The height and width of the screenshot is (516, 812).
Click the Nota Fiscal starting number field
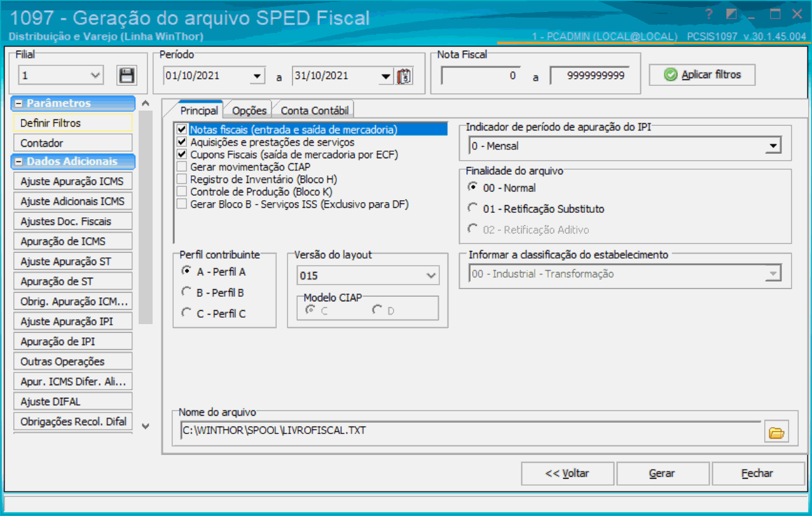coord(481,76)
